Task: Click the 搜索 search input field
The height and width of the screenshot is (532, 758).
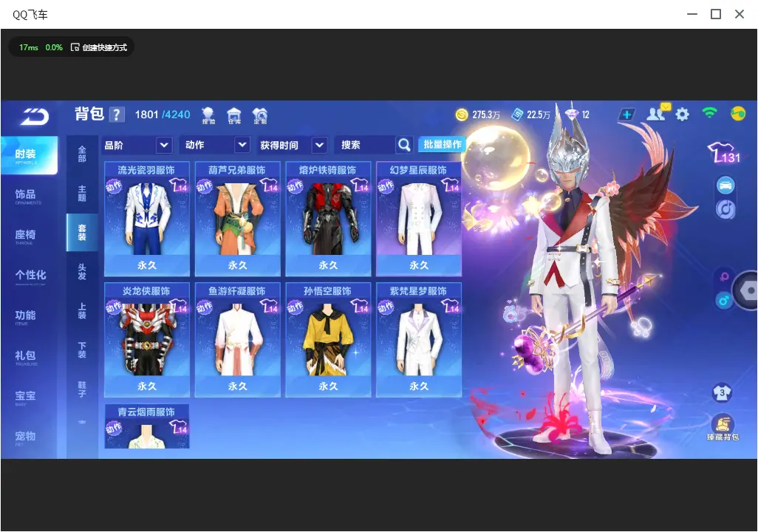Action: click(x=366, y=145)
